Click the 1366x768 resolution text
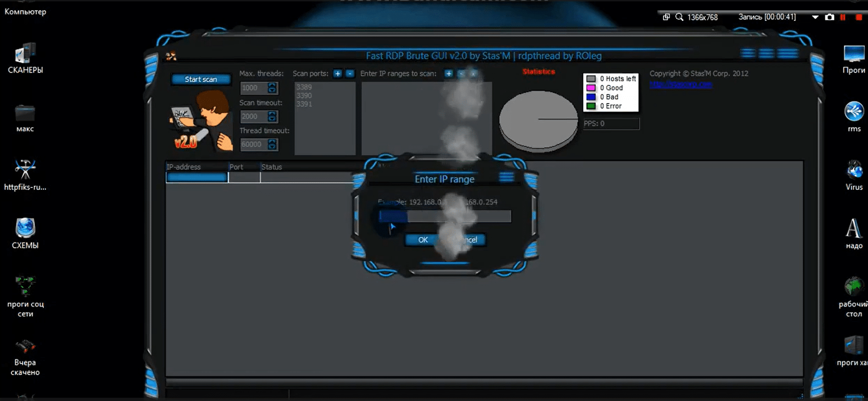The height and width of the screenshot is (401, 868). pyautogui.click(x=702, y=18)
